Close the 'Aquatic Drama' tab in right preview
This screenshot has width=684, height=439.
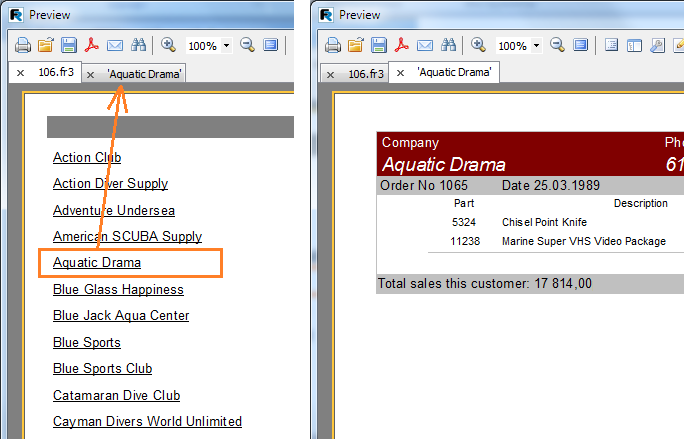(x=401, y=74)
